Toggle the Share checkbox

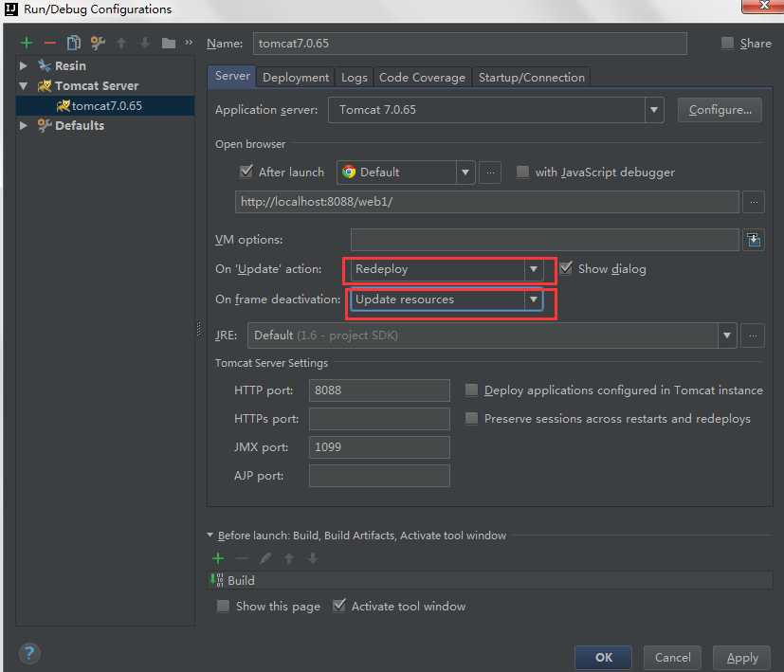click(727, 43)
